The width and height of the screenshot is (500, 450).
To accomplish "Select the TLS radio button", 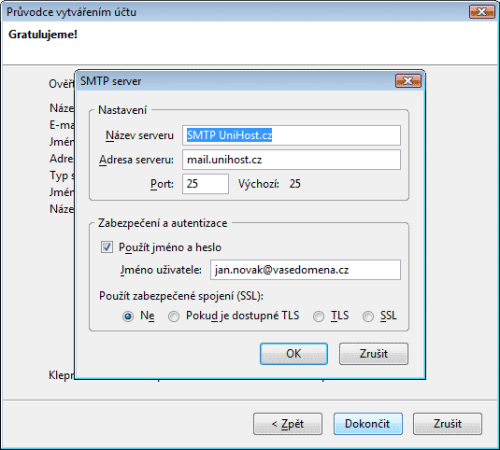I will point(319,316).
